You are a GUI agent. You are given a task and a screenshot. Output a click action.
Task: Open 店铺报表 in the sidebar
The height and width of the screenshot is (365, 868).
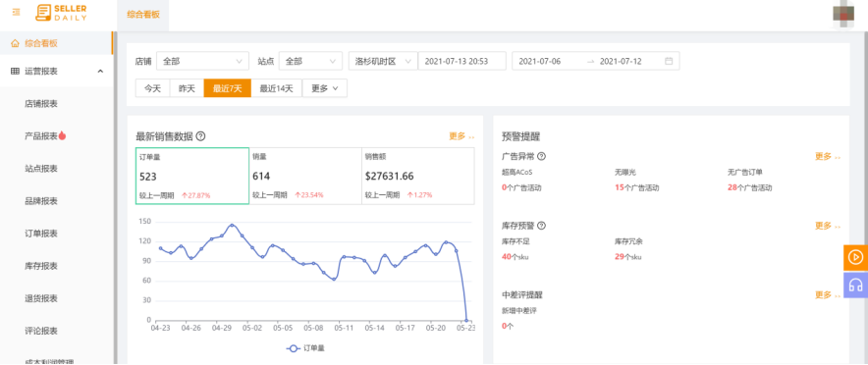41,103
